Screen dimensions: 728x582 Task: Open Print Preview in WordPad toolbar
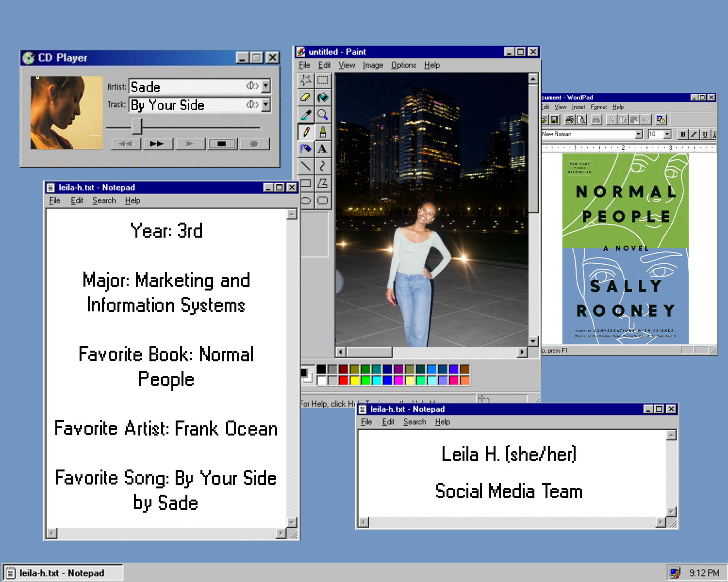pyautogui.click(x=581, y=119)
